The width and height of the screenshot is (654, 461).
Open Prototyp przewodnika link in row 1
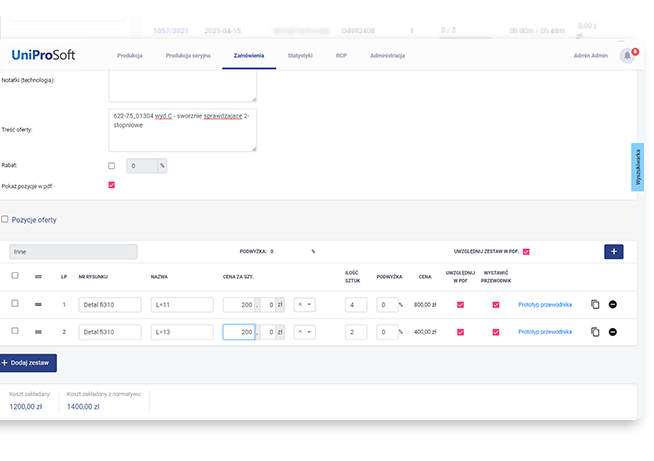pos(545,304)
